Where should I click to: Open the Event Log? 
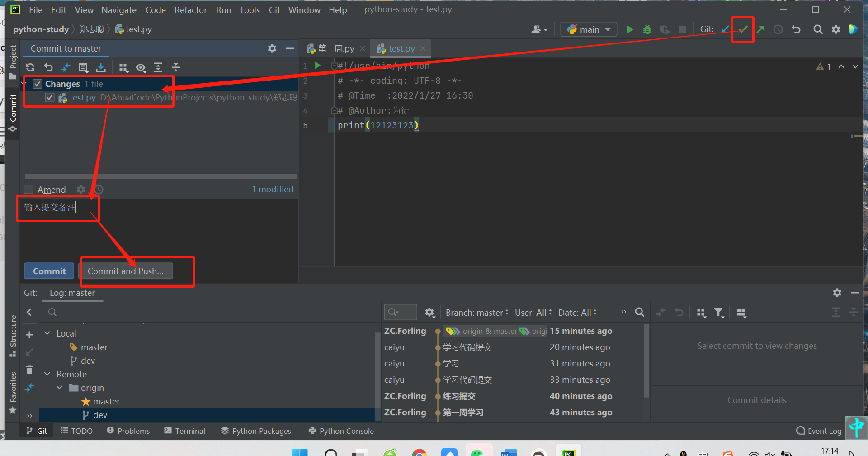[x=819, y=431]
